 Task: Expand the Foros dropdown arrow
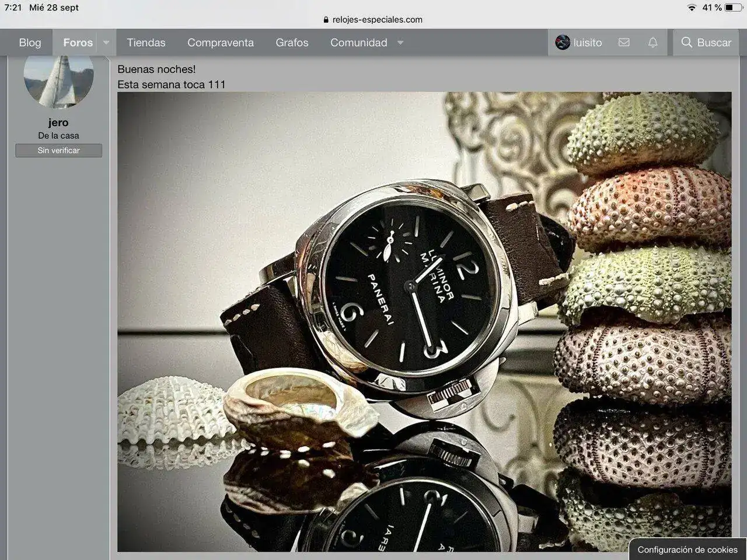coord(106,43)
